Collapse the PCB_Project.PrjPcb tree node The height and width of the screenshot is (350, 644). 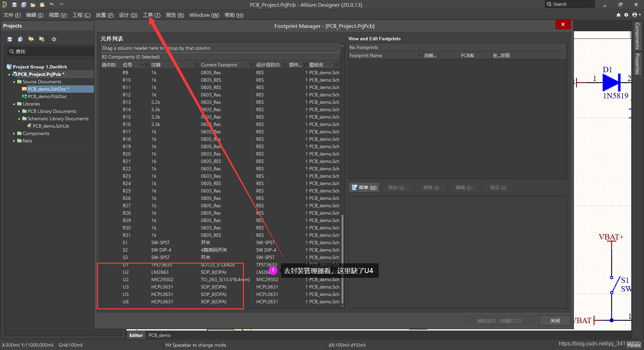[x=9, y=74]
